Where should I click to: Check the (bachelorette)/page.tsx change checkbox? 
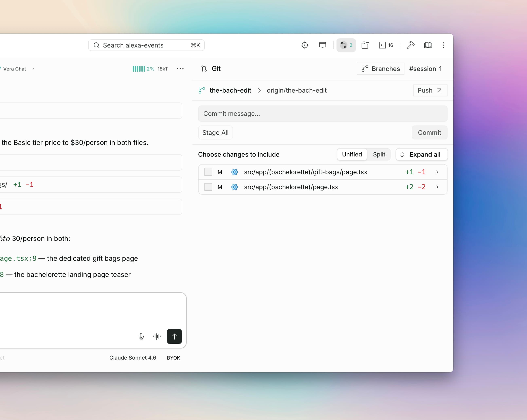[x=208, y=187]
